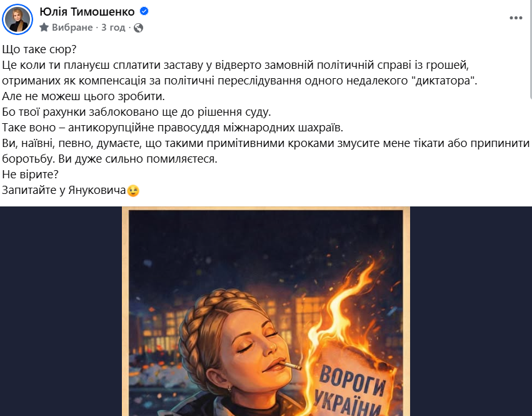Click the line Бо твої рахунки заблоковано
The width and height of the screenshot is (532, 416).
(136, 112)
